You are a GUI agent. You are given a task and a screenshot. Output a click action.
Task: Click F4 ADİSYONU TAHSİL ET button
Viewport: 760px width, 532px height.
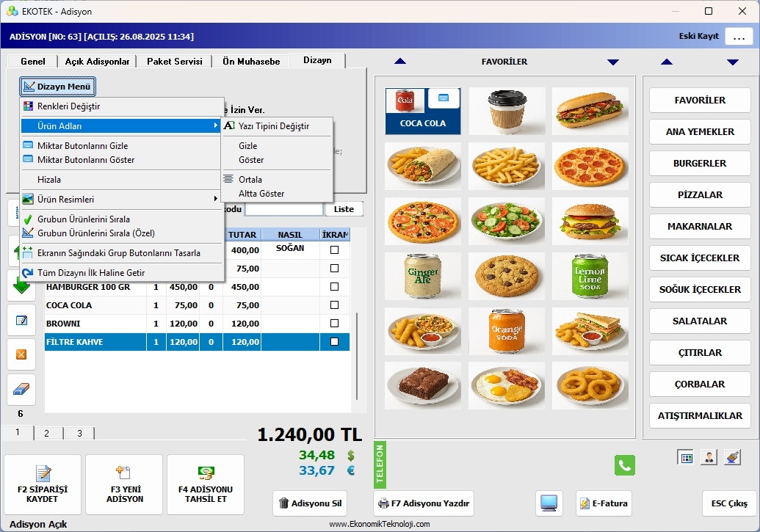(x=206, y=484)
